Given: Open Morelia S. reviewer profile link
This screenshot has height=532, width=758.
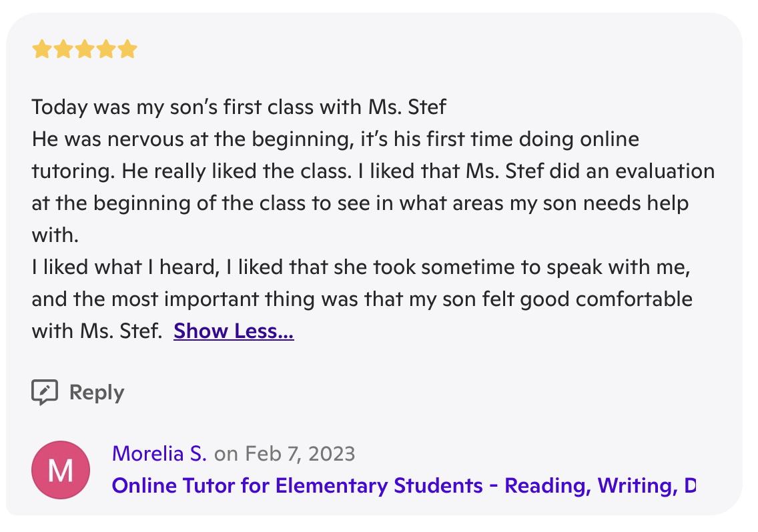Looking at the screenshot, I should point(159,454).
